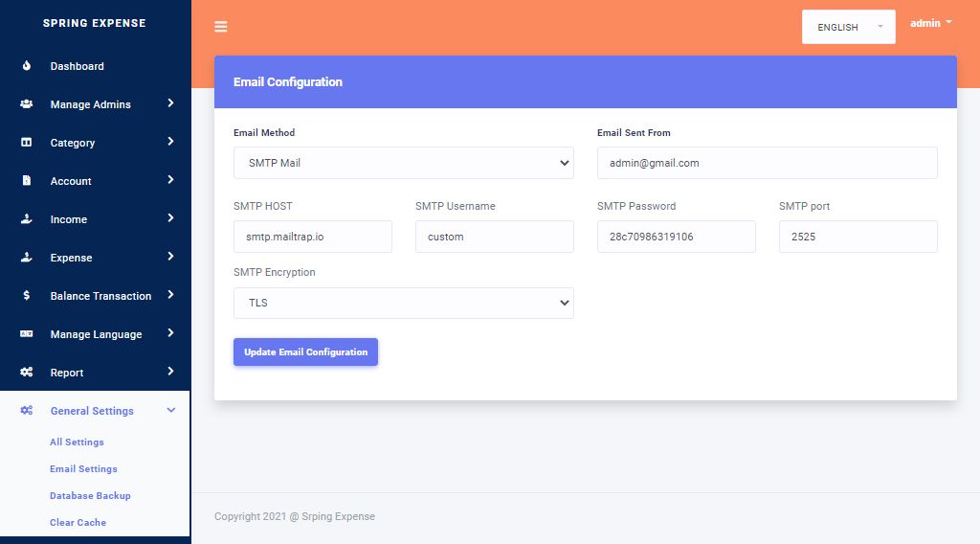This screenshot has width=980, height=544.
Task: Click the Dashboard droplet icon
Action: pos(27,66)
